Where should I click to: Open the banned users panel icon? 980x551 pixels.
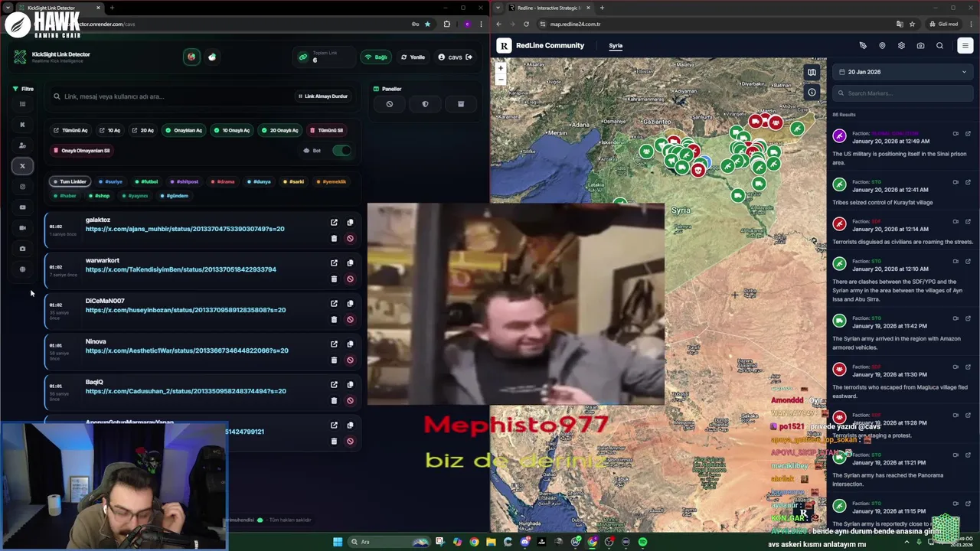(x=389, y=104)
